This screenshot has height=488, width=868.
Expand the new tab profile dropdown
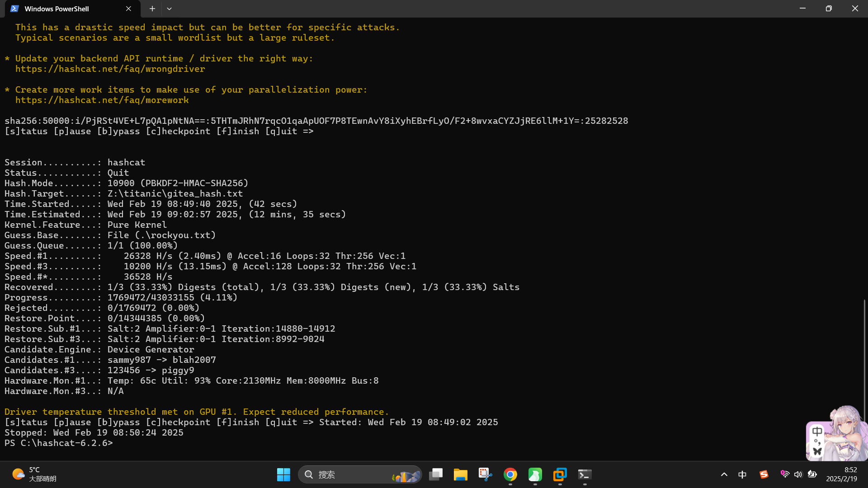(169, 9)
